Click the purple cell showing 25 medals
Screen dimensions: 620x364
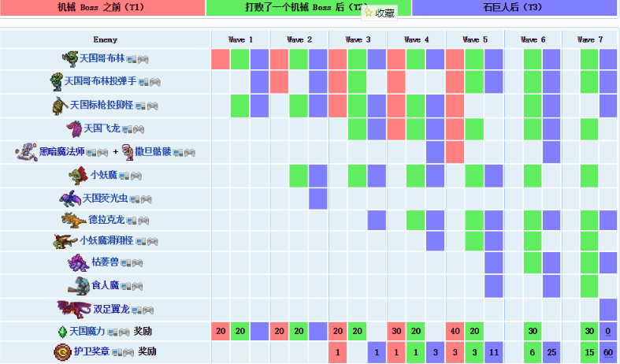(551, 352)
